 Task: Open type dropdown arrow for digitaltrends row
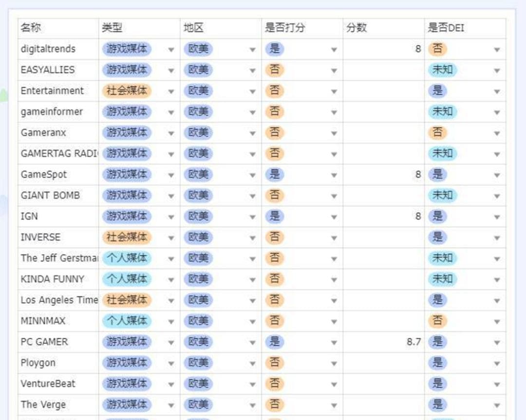(x=171, y=50)
